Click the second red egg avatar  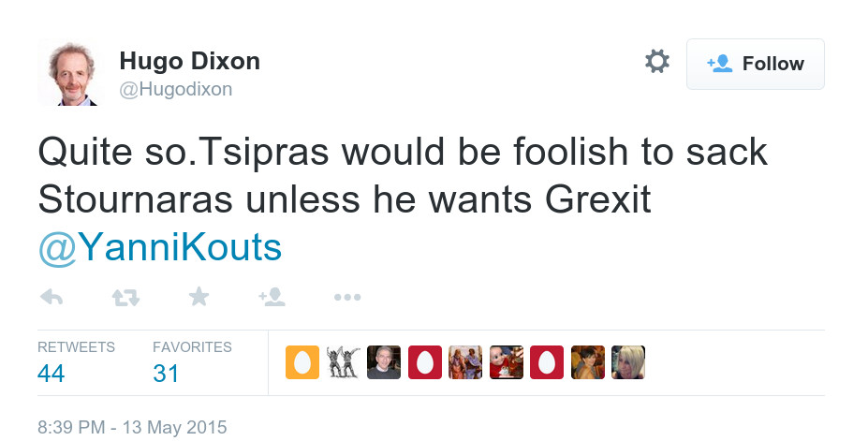(547, 362)
